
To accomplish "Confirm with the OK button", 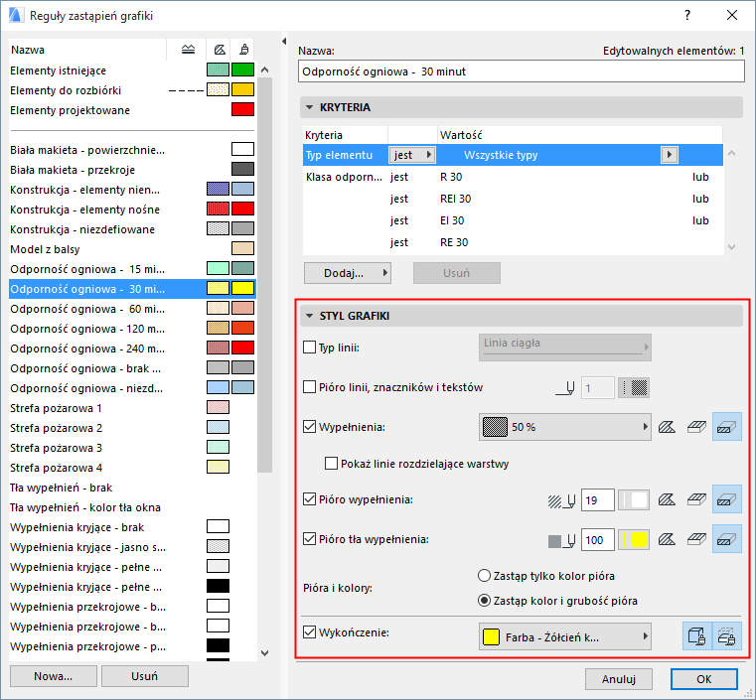I will point(704,679).
